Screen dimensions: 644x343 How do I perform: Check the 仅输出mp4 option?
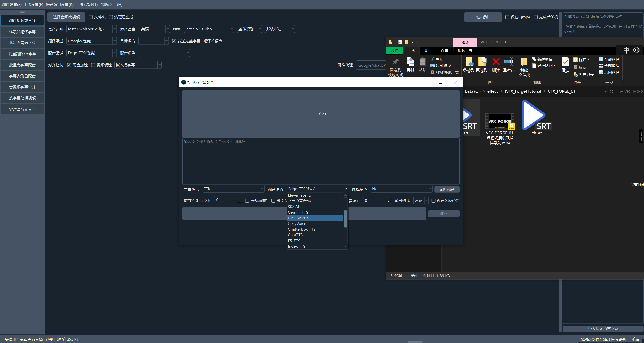[x=507, y=17]
